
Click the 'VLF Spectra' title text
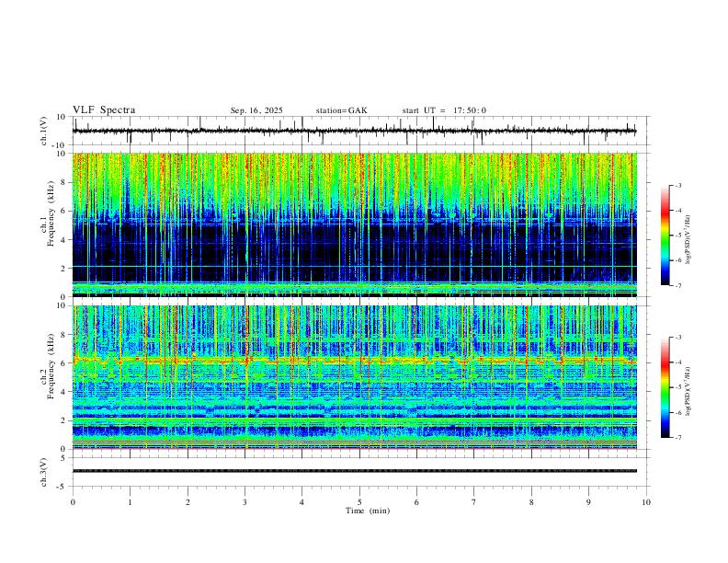(x=104, y=110)
